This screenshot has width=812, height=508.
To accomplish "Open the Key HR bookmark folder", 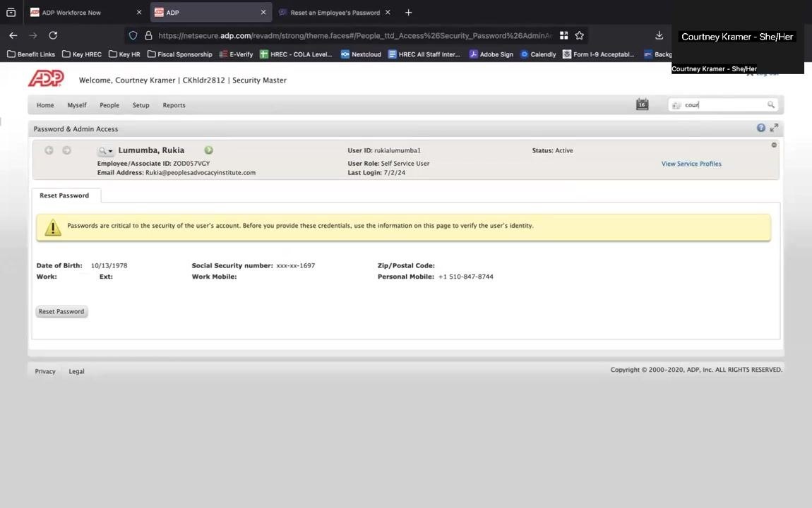I will 124,54.
